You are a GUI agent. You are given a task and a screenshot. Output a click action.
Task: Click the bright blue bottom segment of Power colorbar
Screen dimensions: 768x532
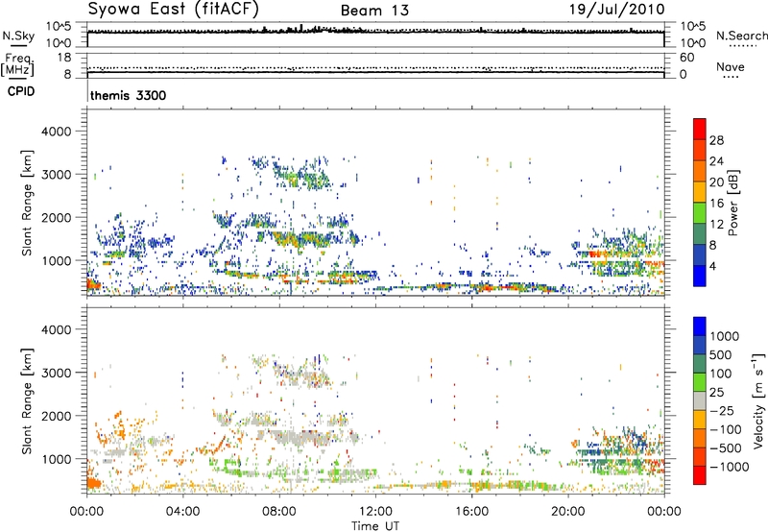[700, 276]
